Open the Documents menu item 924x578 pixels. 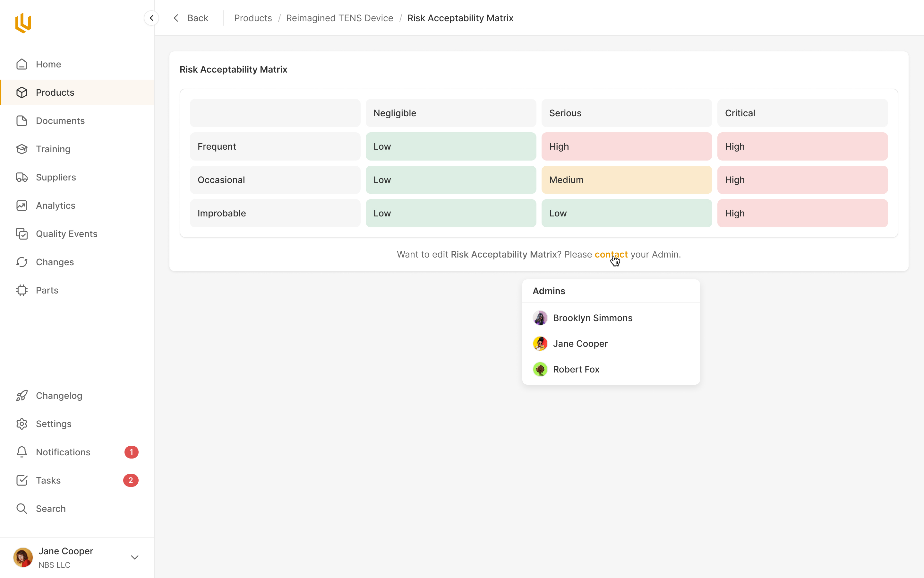point(77,121)
